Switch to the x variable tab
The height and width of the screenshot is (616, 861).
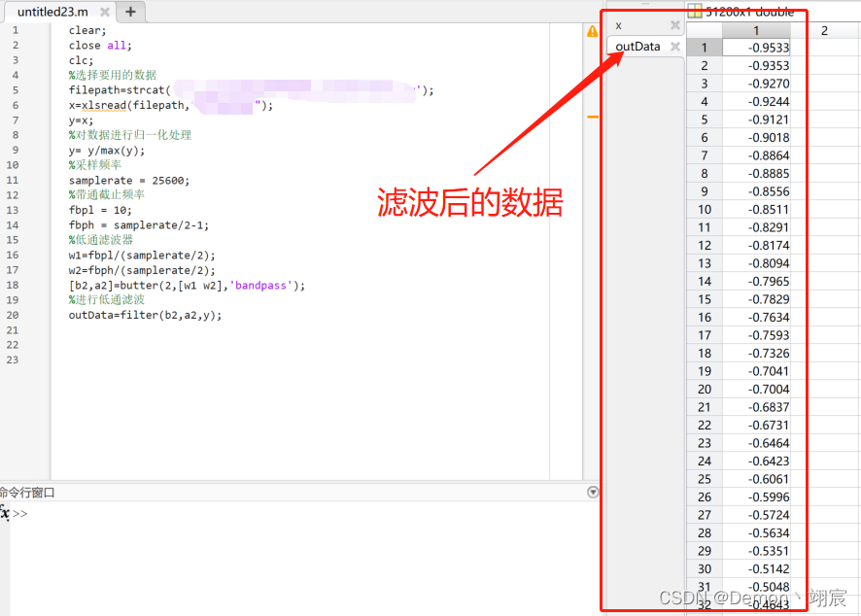pos(617,25)
